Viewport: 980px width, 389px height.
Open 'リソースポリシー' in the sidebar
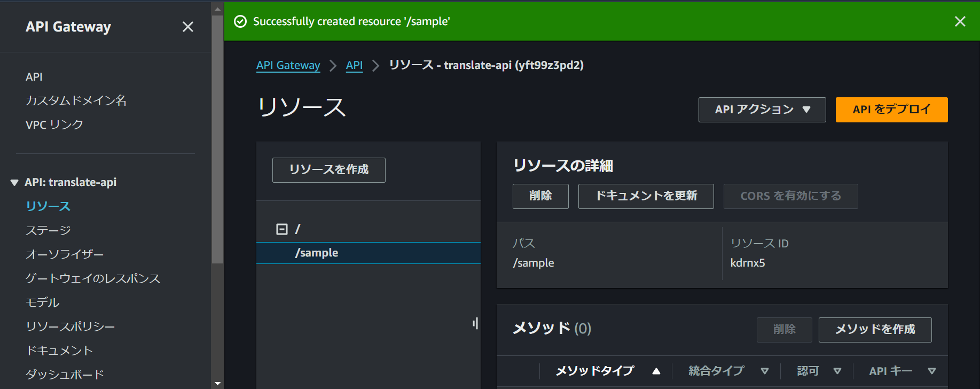pos(70,326)
